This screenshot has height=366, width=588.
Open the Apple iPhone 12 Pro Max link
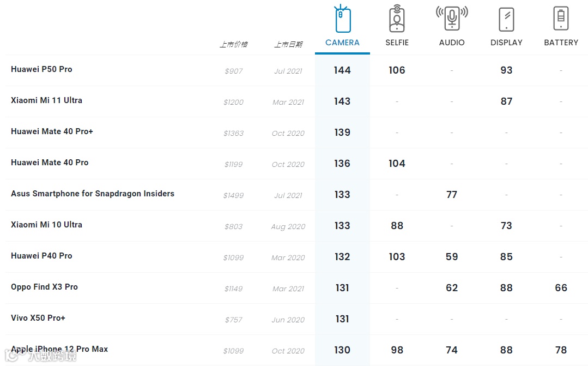point(59,349)
